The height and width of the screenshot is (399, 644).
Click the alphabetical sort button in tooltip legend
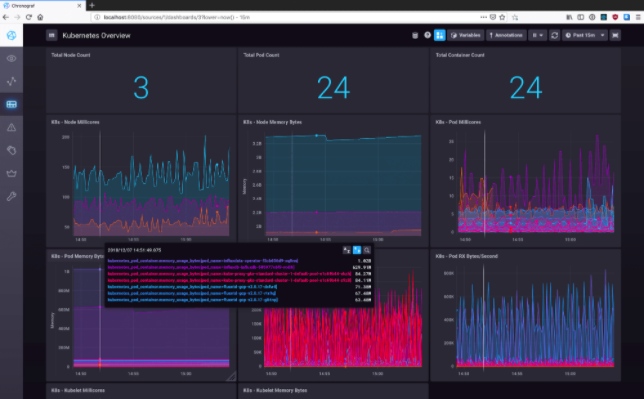tap(347, 250)
